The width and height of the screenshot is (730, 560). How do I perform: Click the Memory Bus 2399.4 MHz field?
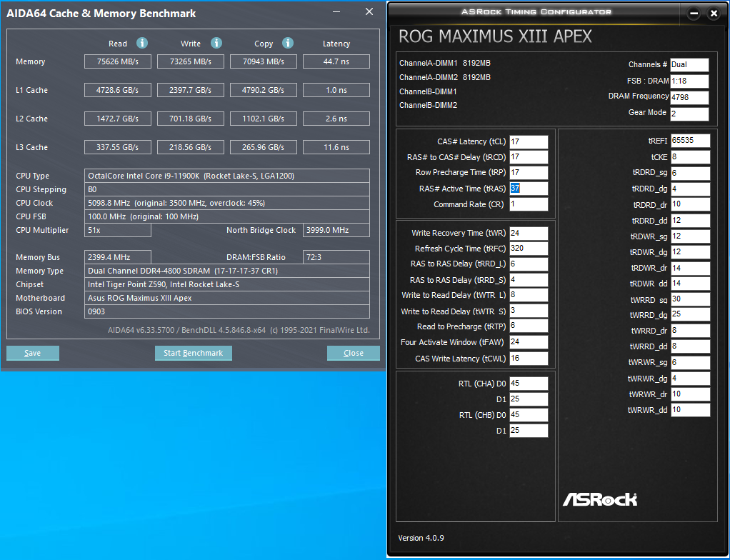(118, 257)
